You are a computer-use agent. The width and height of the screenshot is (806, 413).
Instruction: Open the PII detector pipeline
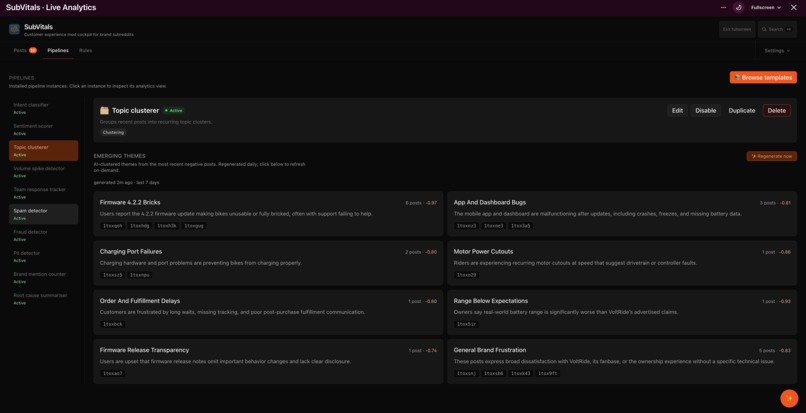coord(44,256)
